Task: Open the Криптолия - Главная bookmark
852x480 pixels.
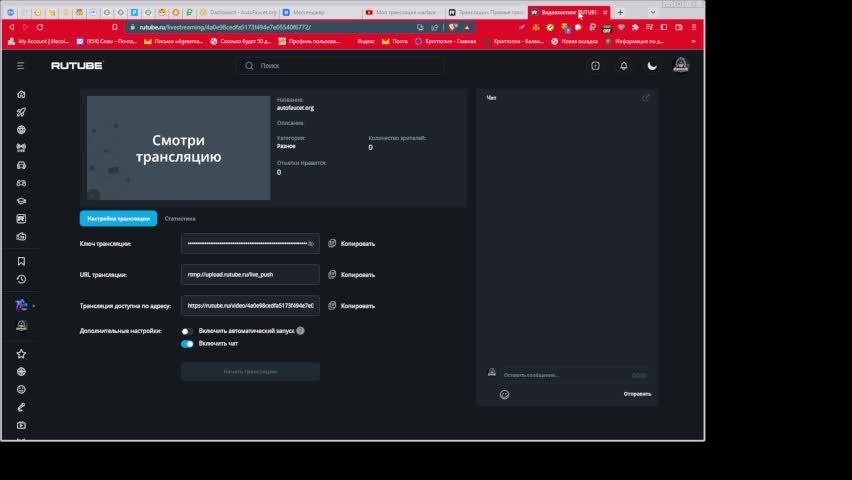Action: point(446,41)
